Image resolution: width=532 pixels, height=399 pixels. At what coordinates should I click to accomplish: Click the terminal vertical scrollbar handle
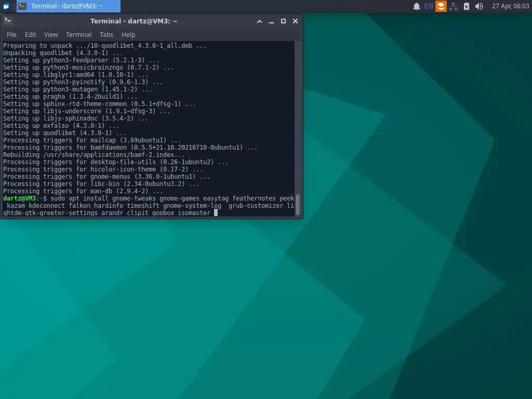click(x=298, y=205)
